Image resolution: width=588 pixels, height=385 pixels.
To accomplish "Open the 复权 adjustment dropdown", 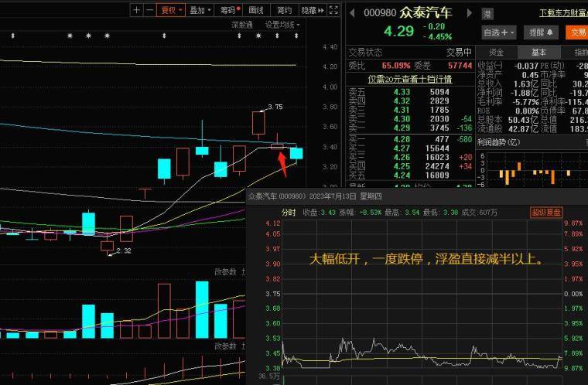I will pyautogui.click(x=171, y=10).
